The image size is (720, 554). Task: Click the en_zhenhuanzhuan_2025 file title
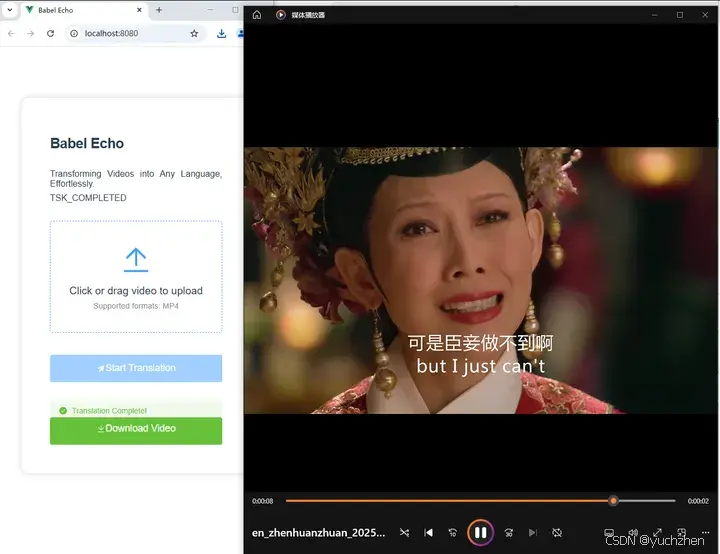click(x=318, y=533)
